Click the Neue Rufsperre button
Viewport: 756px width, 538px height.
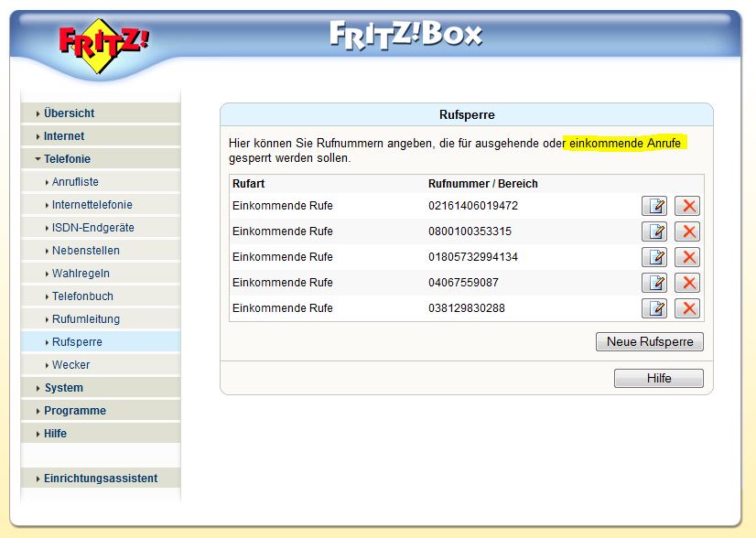tap(650, 342)
